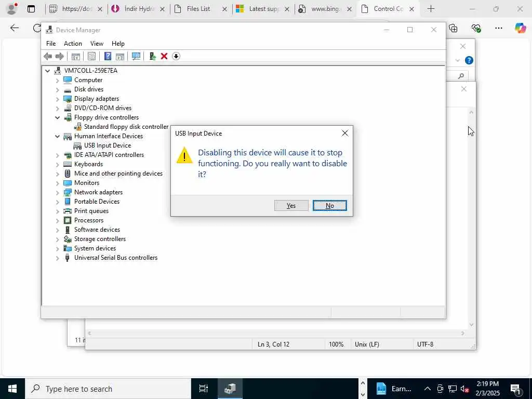Click the browser back arrow

coord(14,28)
